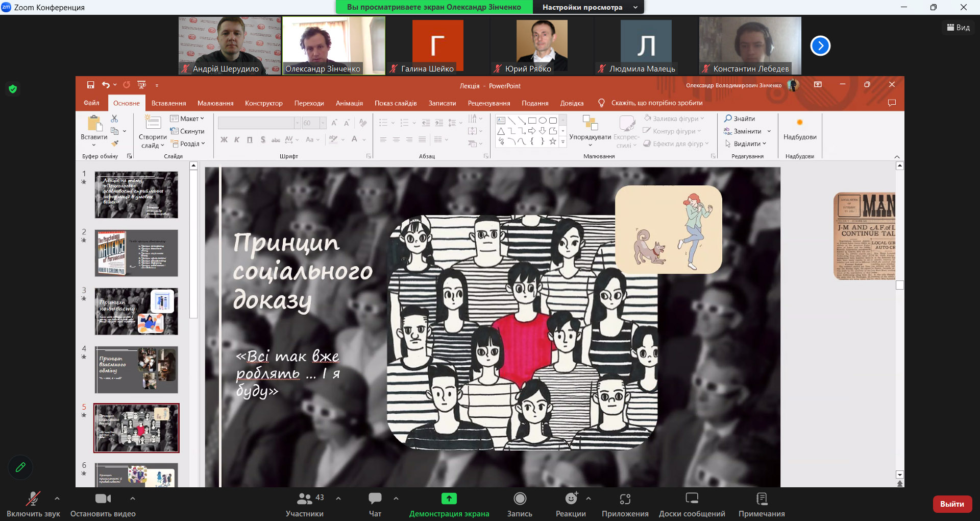The height and width of the screenshot is (521, 980).
Task: Open Настройки просмотра dropdown in Zoom
Action: 589,7
